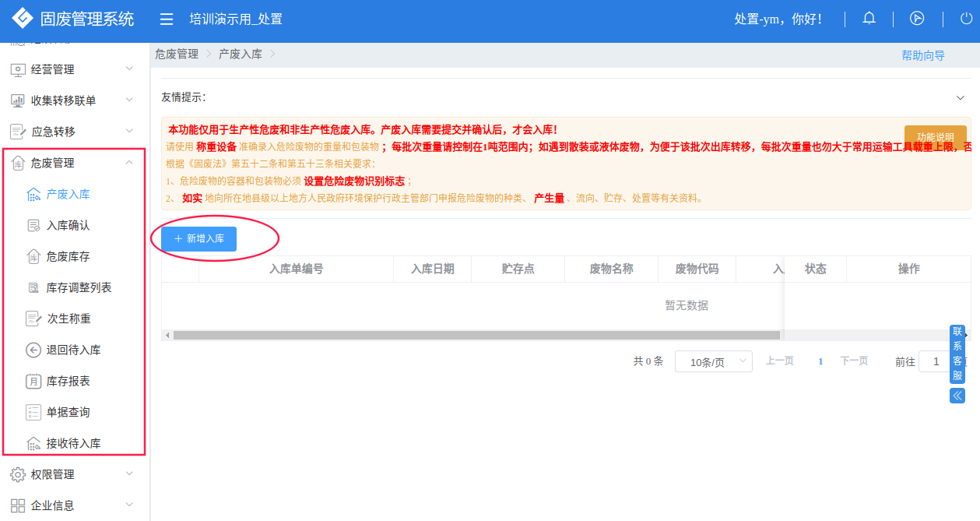This screenshot has width=980, height=521.
Task: Click the power logout icon
Action: [x=967, y=19]
